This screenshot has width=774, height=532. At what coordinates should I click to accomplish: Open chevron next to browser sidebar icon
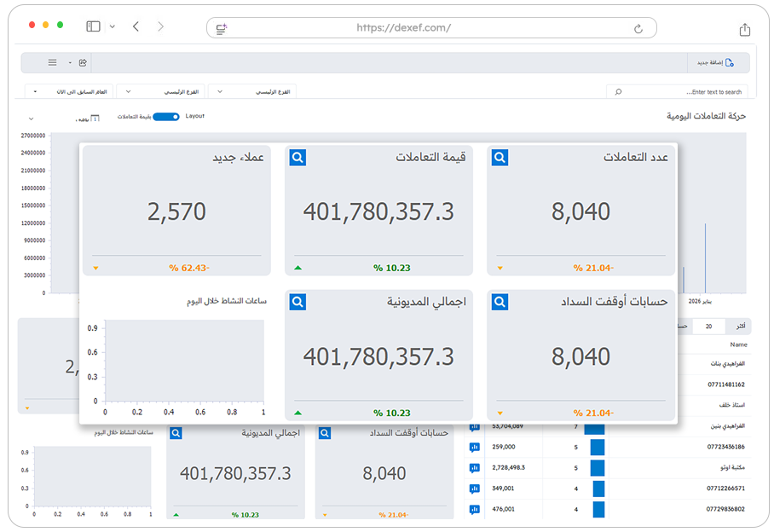(112, 26)
